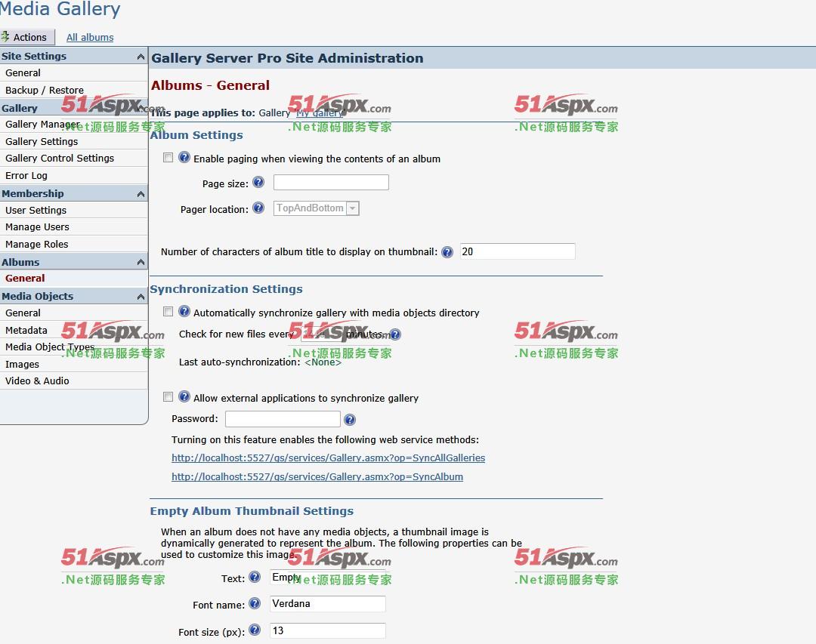This screenshot has height=644, width=816.
Task: Collapse the Gallery section
Action: pos(141,108)
